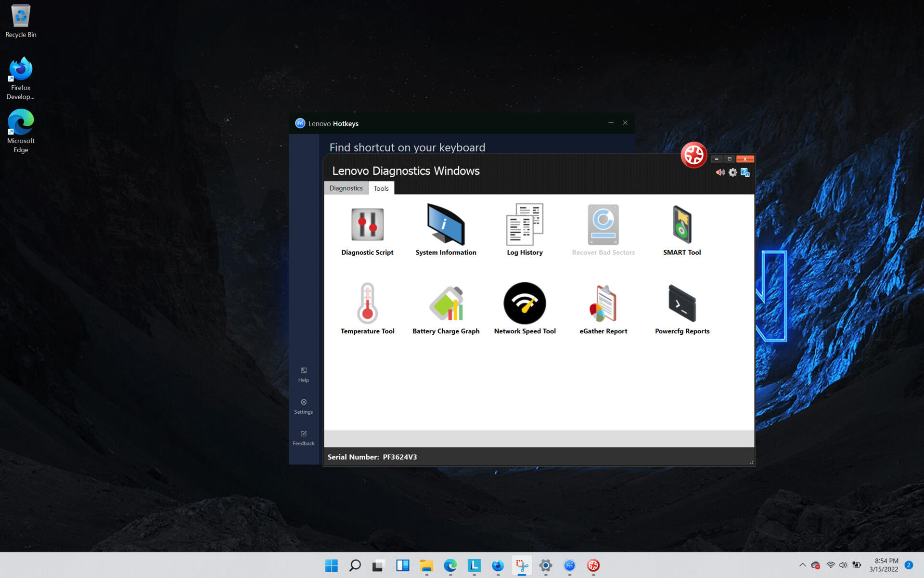Image resolution: width=924 pixels, height=578 pixels.
Task: Open File Explorer from taskbar
Action: pos(426,565)
